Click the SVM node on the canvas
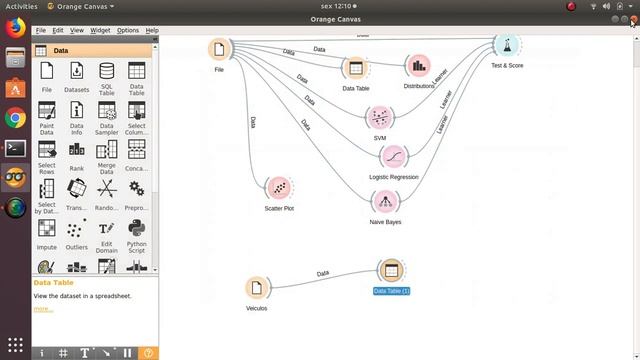The height and width of the screenshot is (360, 640). (380, 118)
